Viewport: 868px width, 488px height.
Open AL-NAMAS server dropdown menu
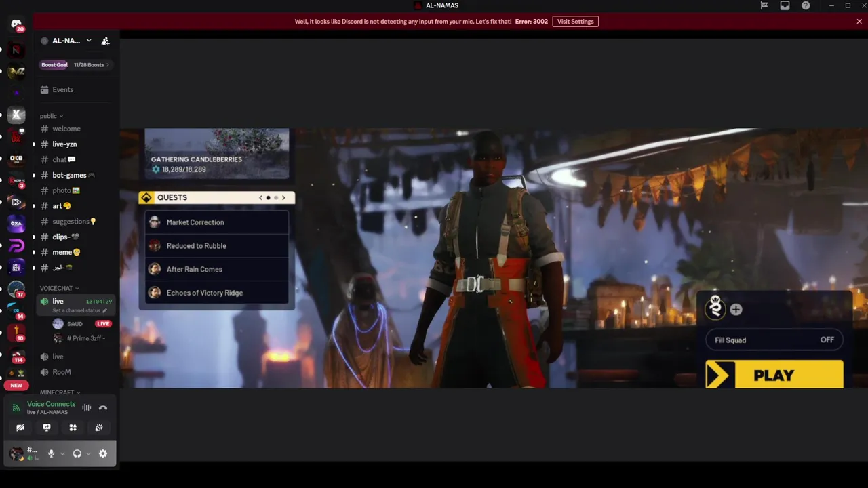click(x=88, y=41)
